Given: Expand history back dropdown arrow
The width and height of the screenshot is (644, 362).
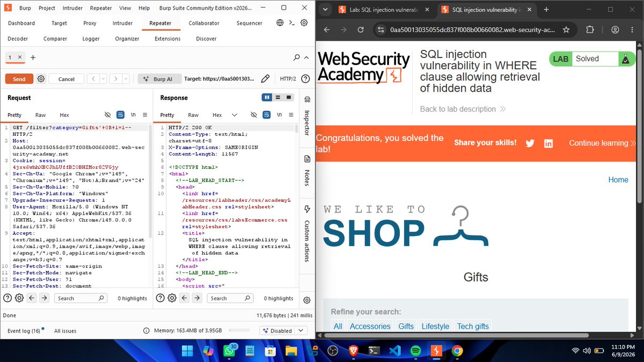Looking at the screenshot, I should [103, 79].
